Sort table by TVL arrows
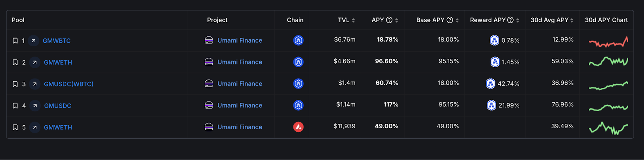This screenshot has height=160, width=644. point(353,20)
